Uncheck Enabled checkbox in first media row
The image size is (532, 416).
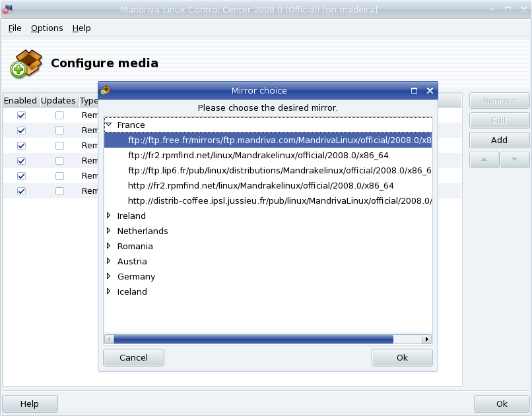[21, 115]
